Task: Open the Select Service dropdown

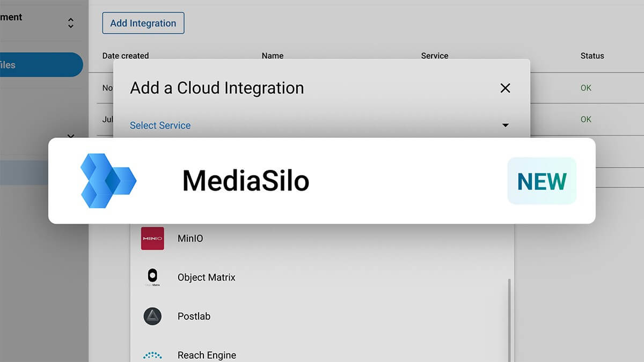Action: 505,125
